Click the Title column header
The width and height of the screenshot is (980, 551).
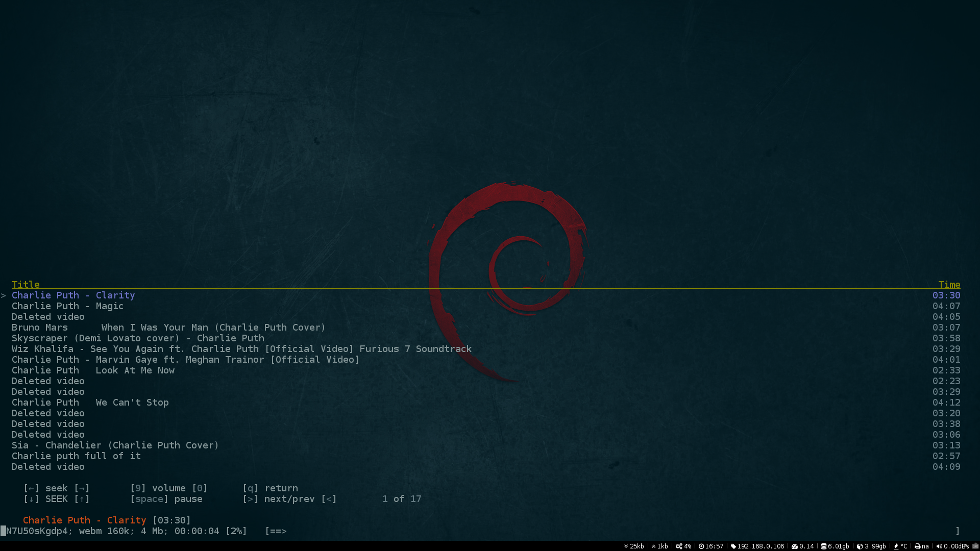26,284
